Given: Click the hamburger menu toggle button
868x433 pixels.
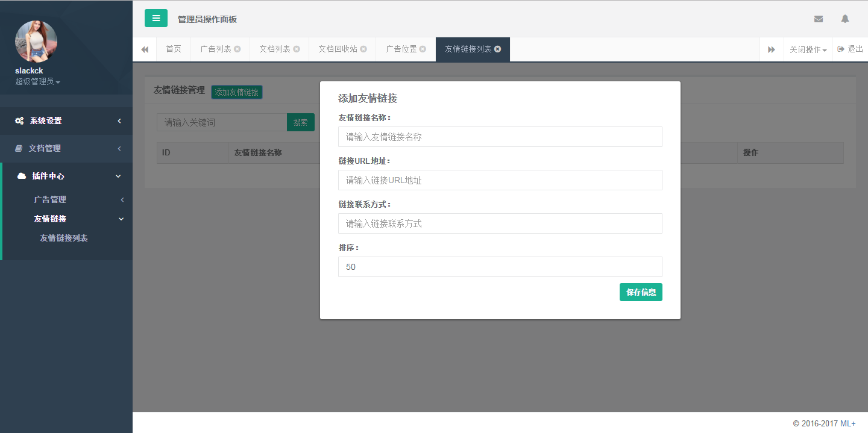Looking at the screenshot, I should pos(156,18).
